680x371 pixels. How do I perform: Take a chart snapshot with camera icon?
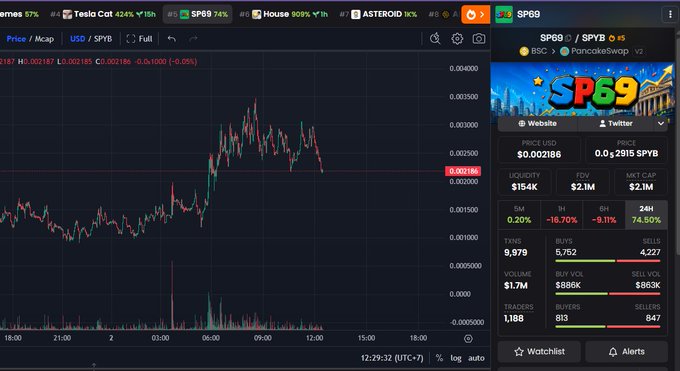click(x=479, y=39)
